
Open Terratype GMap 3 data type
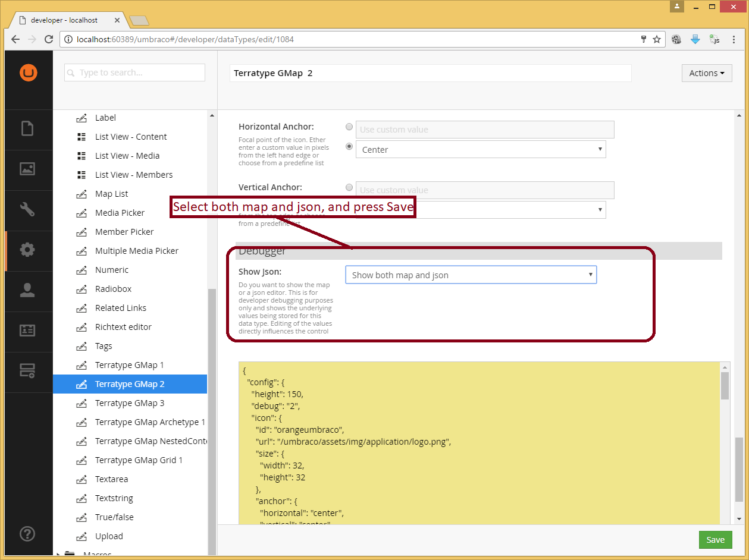(x=130, y=403)
